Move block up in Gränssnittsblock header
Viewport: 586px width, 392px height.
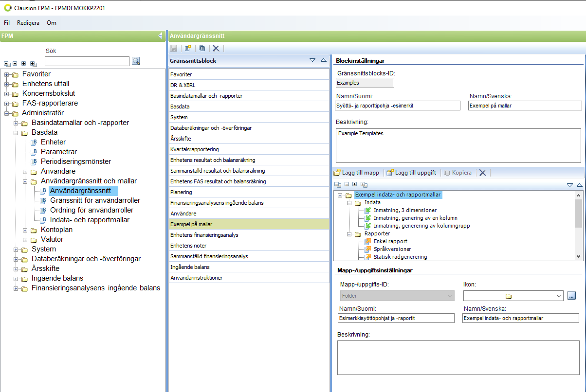click(x=324, y=61)
